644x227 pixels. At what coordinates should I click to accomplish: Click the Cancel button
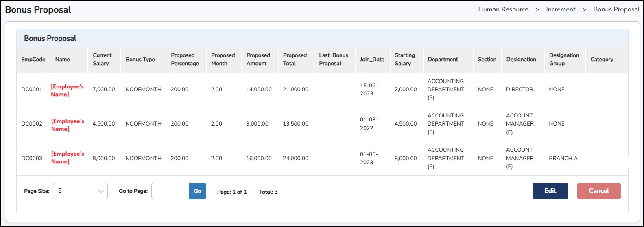pyautogui.click(x=598, y=191)
